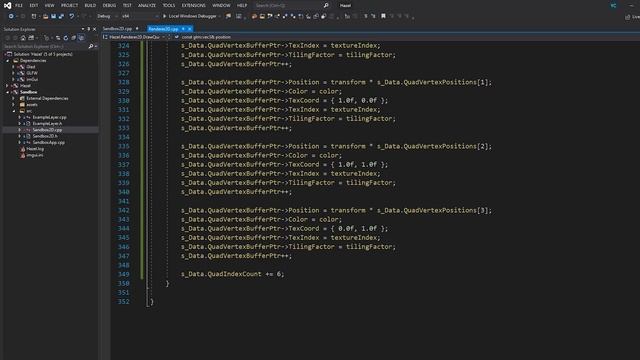Collapse the Dependencies folder

(7, 60)
